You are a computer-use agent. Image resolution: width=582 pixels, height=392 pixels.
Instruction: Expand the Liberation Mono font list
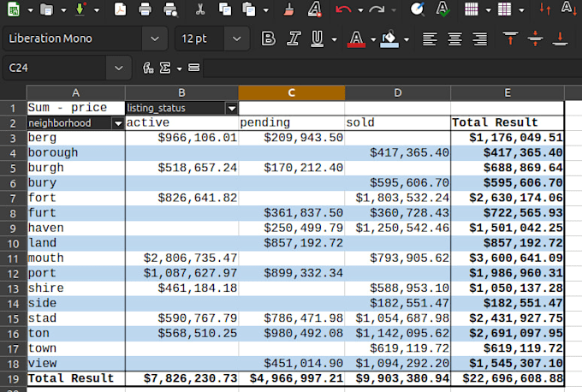155,39
